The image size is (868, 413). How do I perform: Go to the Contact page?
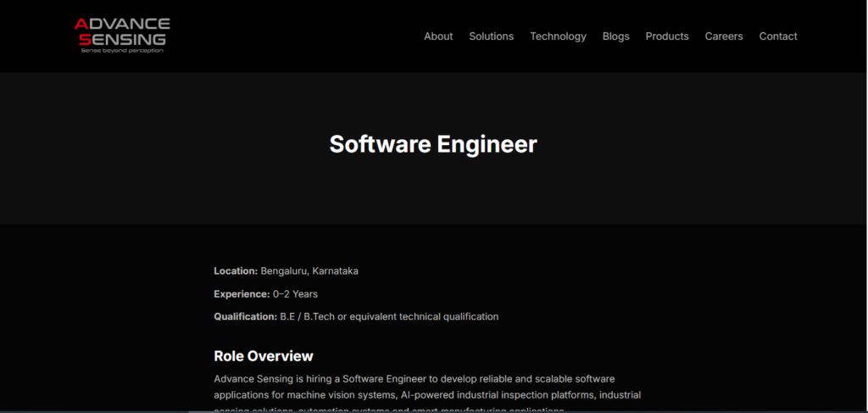point(778,36)
